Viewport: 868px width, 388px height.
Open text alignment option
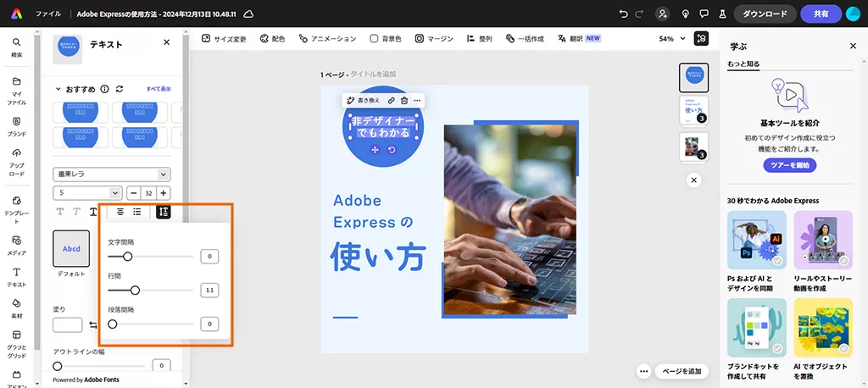click(x=120, y=212)
